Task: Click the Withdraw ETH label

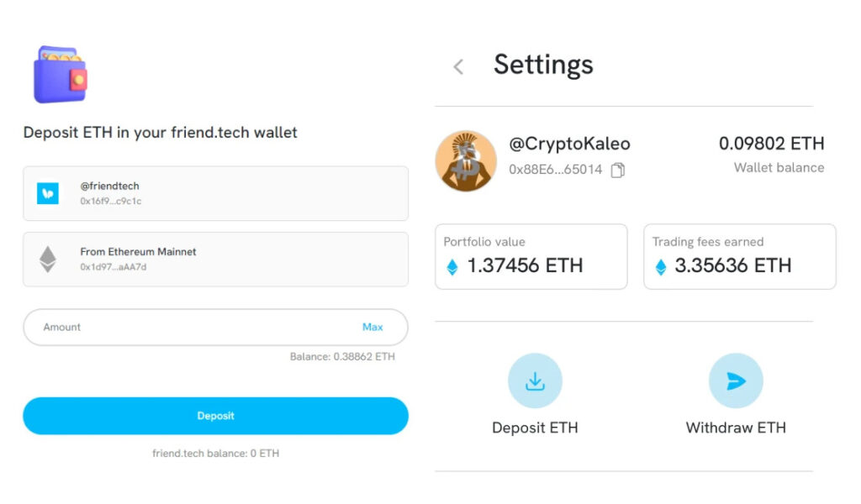Action: pyautogui.click(x=736, y=428)
